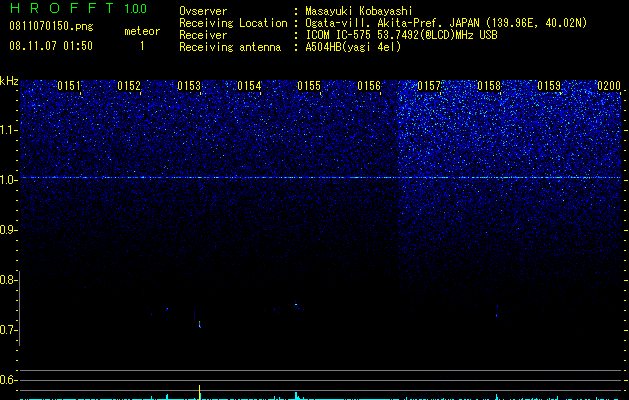Click the A504HB antenna description
Viewport: 629px width, 400px height.
pos(353,47)
